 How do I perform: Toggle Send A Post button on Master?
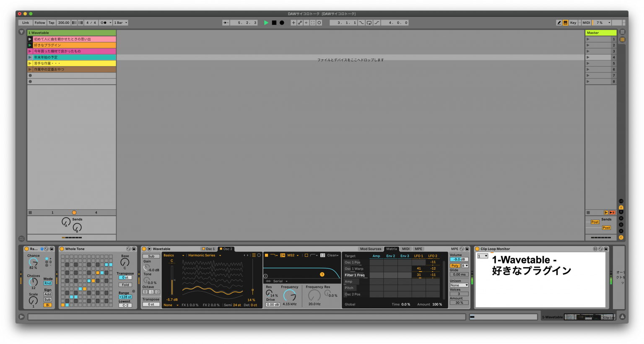coord(595,222)
